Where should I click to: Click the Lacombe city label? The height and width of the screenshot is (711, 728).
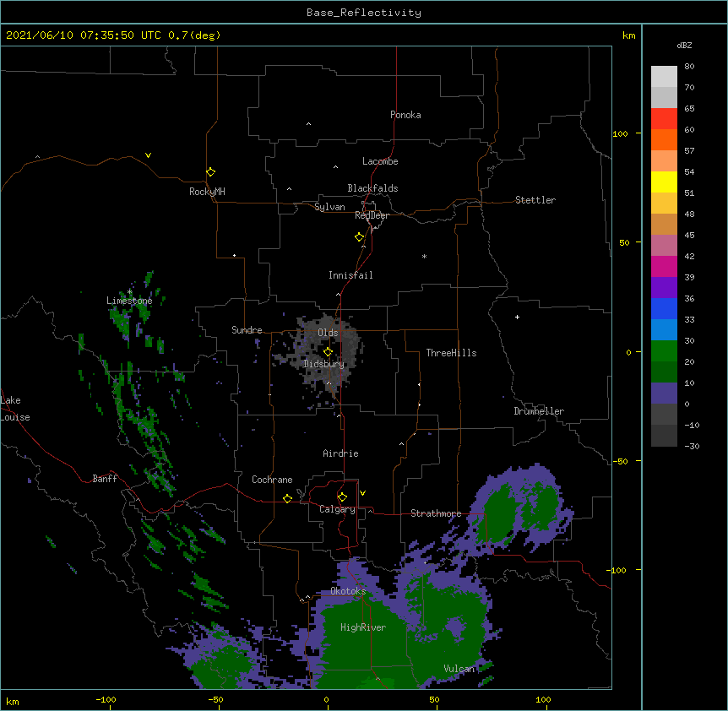[x=380, y=161]
